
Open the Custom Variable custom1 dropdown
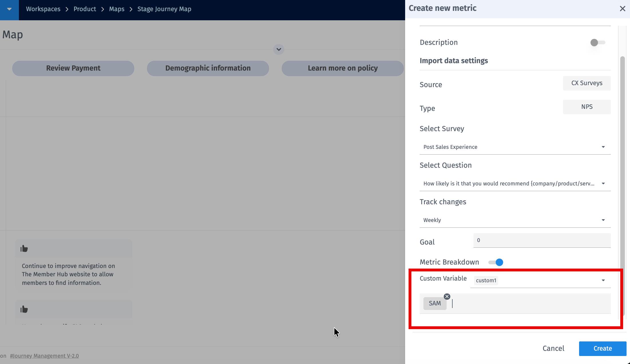(x=603, y=280)
